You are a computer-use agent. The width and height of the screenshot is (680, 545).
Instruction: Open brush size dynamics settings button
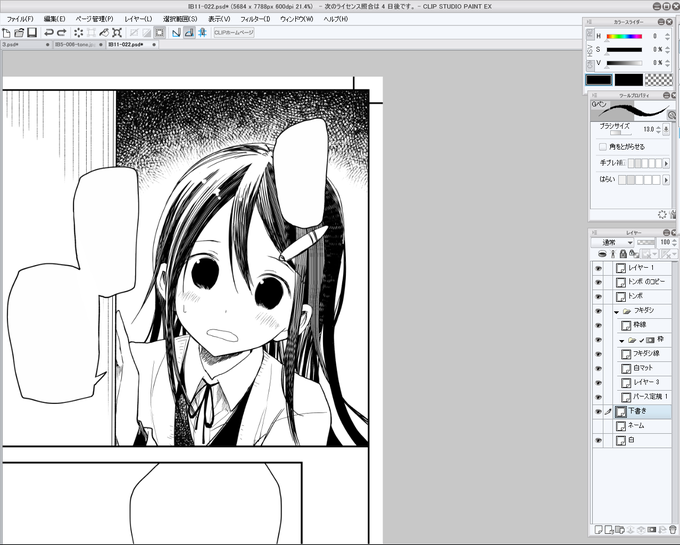[x=667, y=129]
